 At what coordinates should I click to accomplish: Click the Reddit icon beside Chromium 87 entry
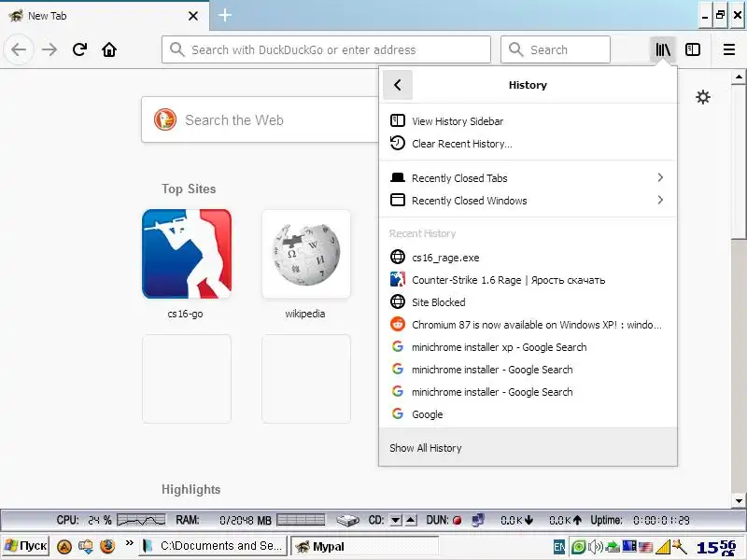click(398, 324)
